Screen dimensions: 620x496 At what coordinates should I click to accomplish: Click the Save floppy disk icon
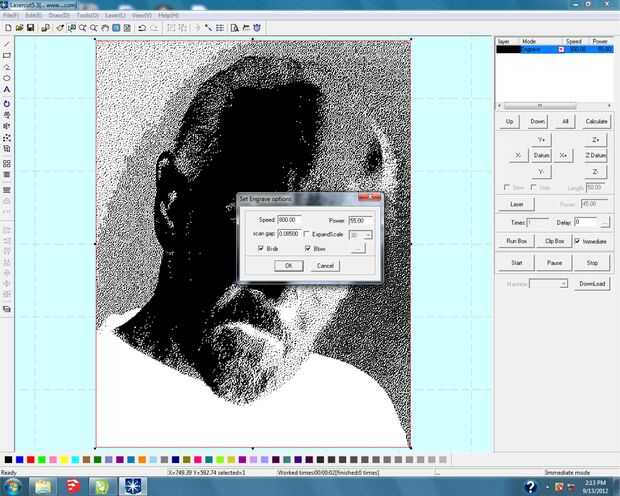tap(30, 28)
